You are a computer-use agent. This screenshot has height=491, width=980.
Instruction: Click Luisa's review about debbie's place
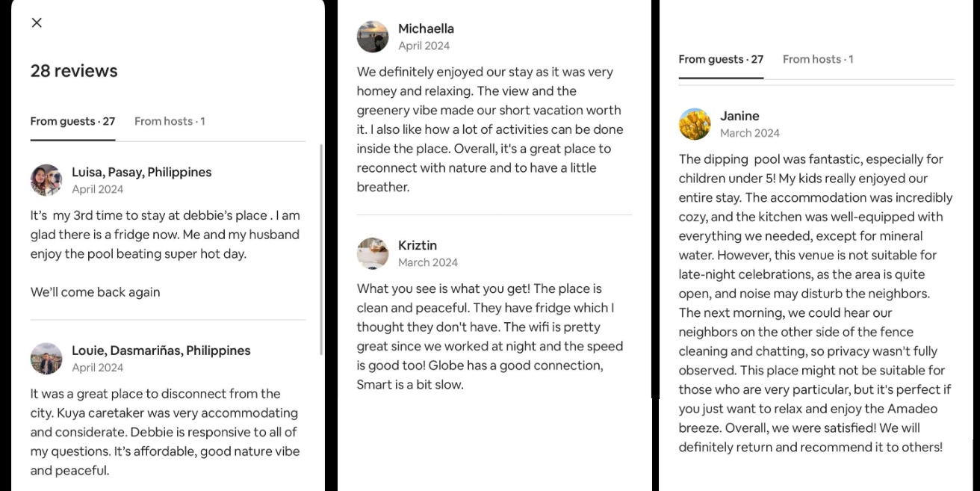165,235
